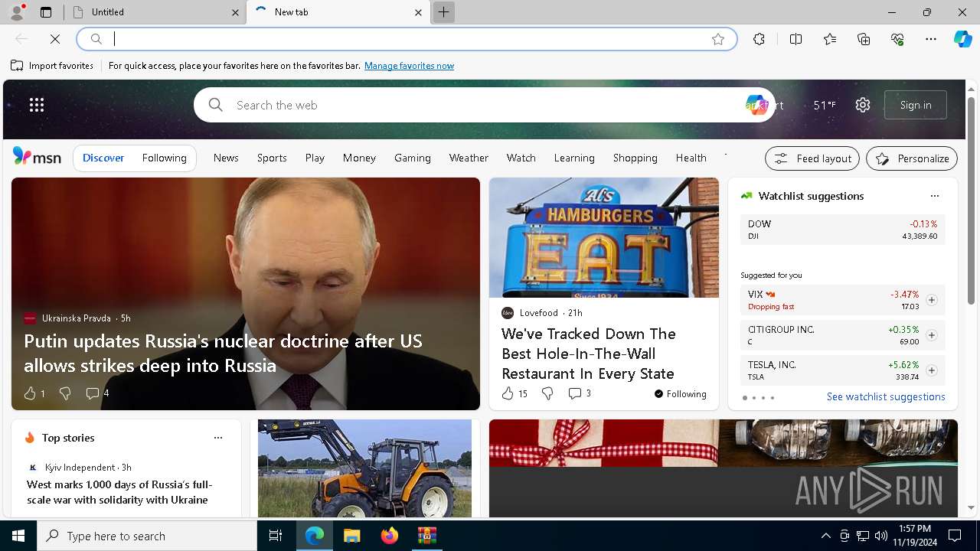Screen dimensions: 980x551
Task: Open the Shopping category
Action: coord(635,158)
